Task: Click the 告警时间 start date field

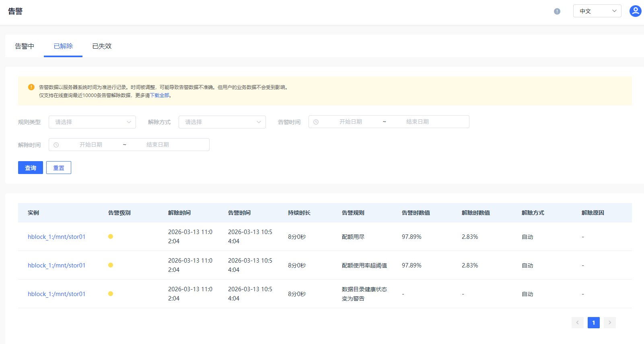Action: (350, 122)
